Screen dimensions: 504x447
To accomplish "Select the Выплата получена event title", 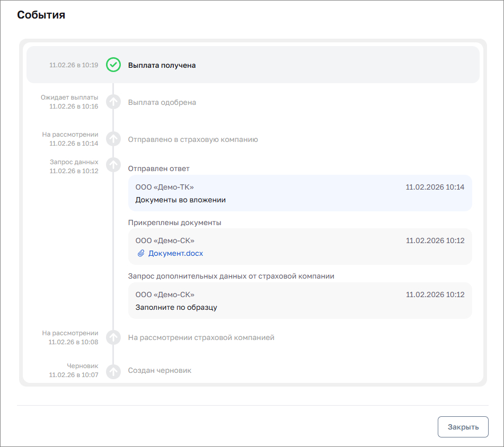I will [162, 66].
